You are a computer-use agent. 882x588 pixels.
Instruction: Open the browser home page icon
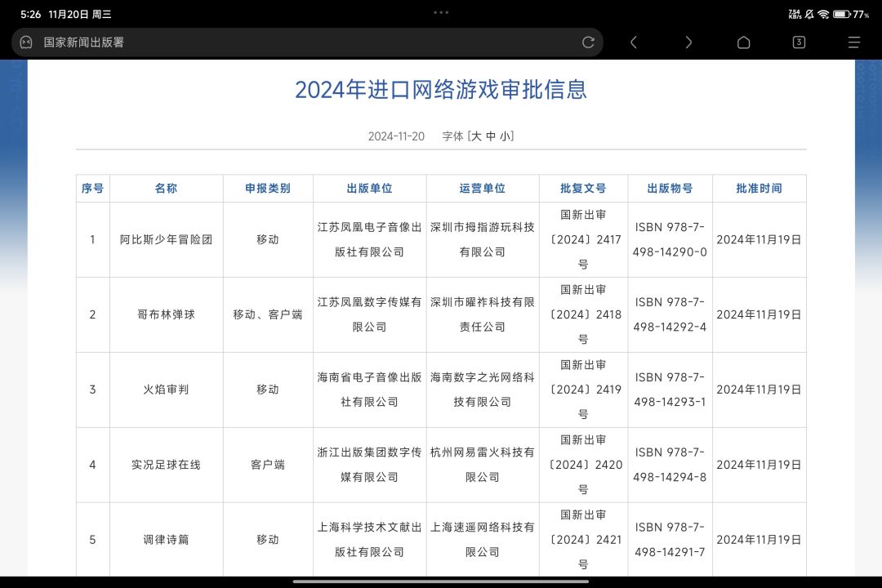tap(744, 42)
